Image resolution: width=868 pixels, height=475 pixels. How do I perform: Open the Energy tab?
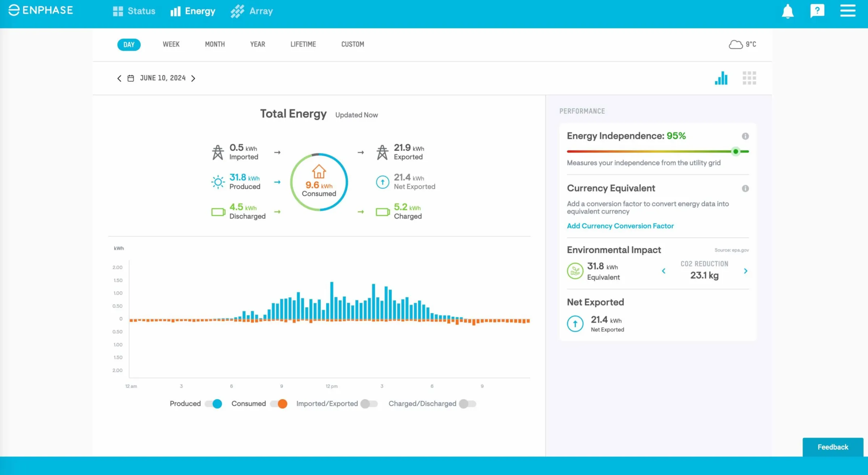tap(193, 11)
